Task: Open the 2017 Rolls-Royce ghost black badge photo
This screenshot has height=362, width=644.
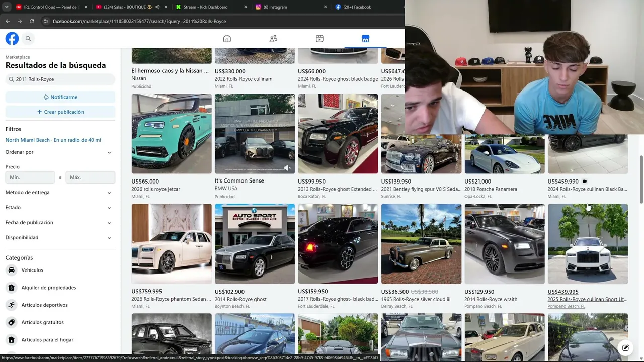Action: pyautogui.click(x=338, y=244)
